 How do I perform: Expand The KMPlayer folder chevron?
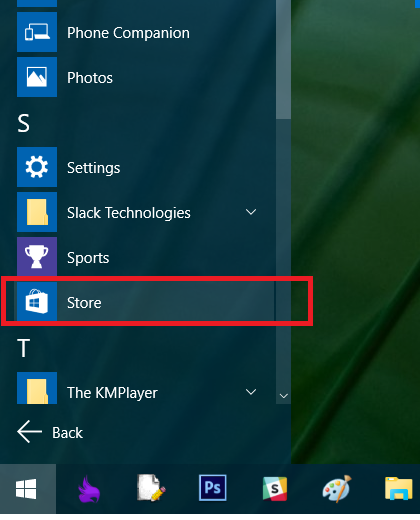(251, 392)
